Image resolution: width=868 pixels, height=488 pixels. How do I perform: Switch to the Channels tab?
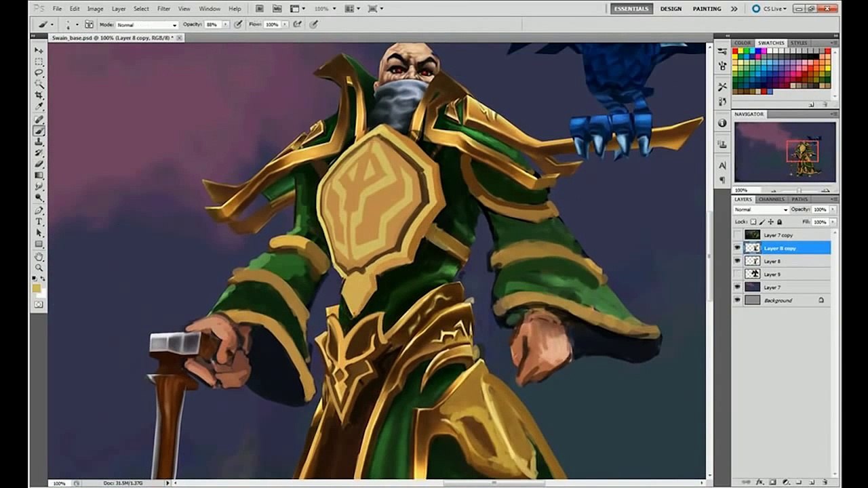coord(772,199)
